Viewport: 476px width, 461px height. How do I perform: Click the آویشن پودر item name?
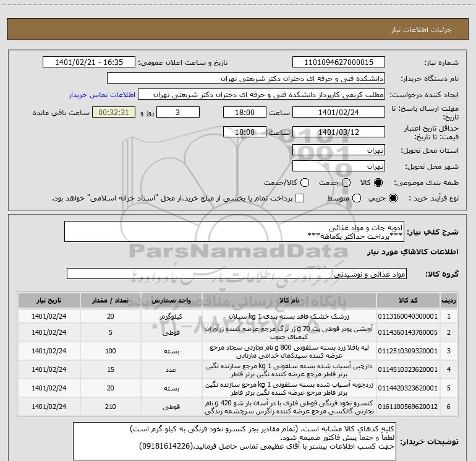click(289, 332)
